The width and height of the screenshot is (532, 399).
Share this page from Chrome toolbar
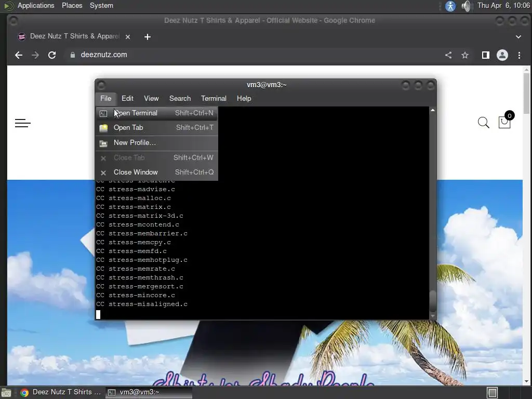pos(448,55)
